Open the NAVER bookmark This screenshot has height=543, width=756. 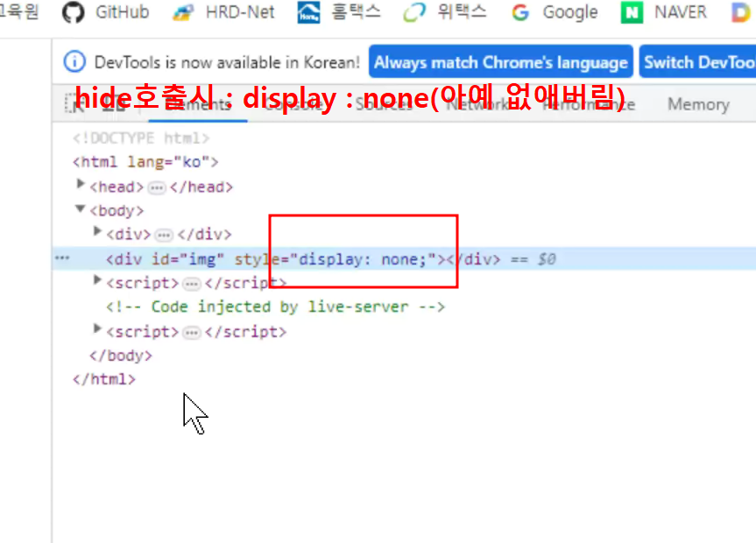tap(663, 12)
